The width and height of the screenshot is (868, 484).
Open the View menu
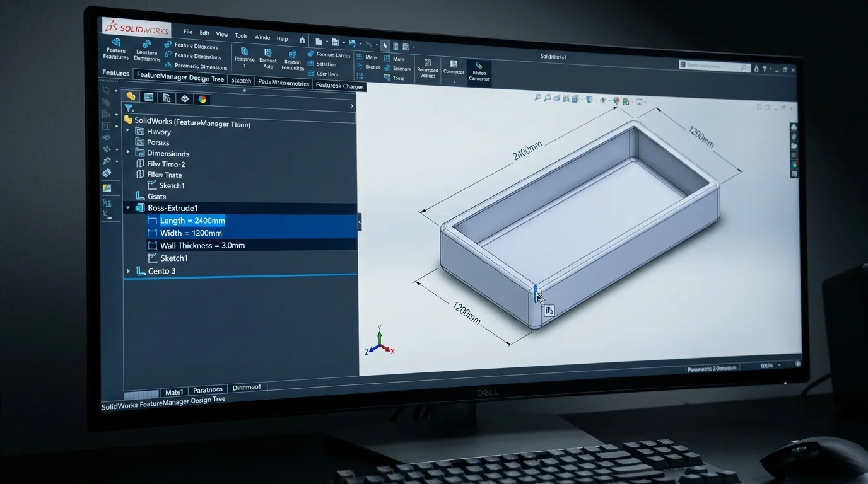[222, 34]
